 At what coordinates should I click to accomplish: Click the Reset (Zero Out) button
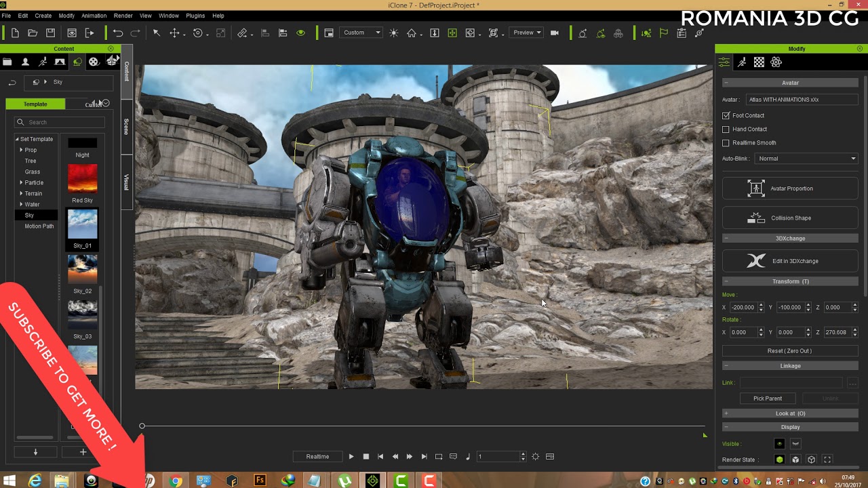[x=789, y=351]
